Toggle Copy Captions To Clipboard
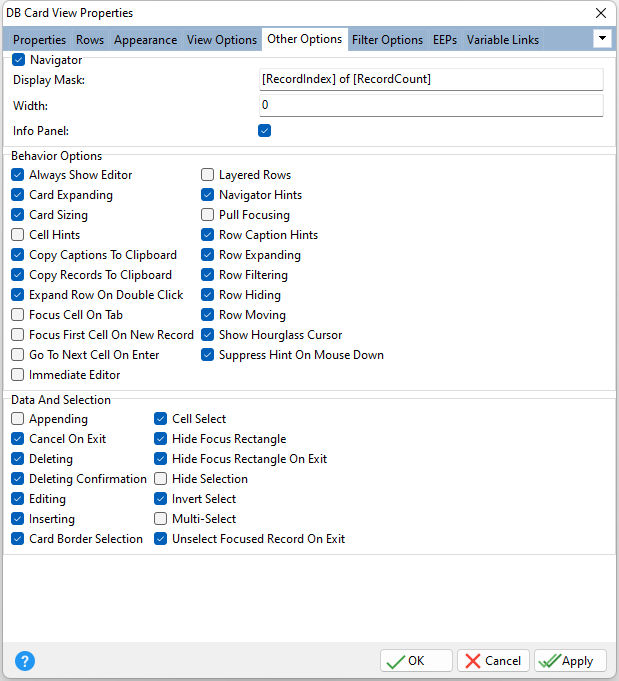This screenshot has width=619, height=681. pos(17,255)
